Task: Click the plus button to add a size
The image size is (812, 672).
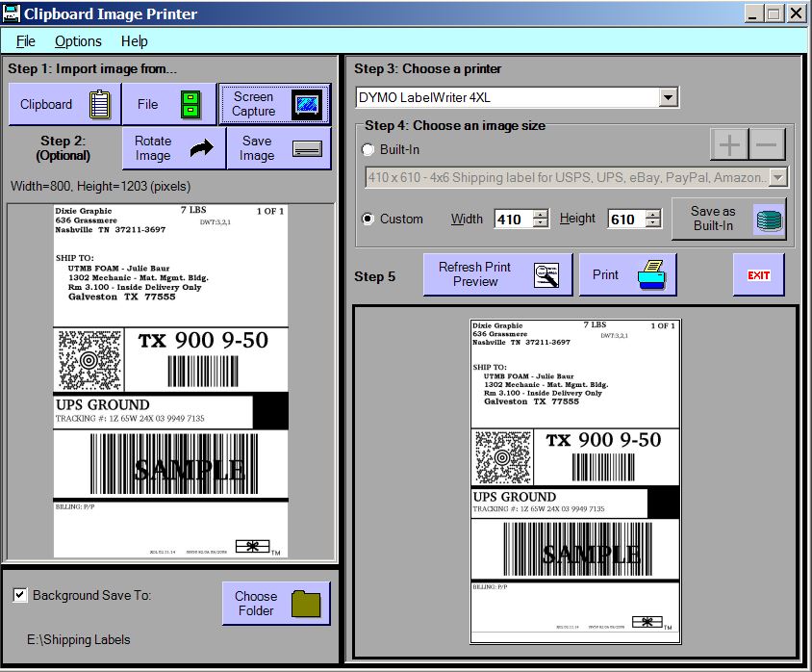Action: [729, 144]
